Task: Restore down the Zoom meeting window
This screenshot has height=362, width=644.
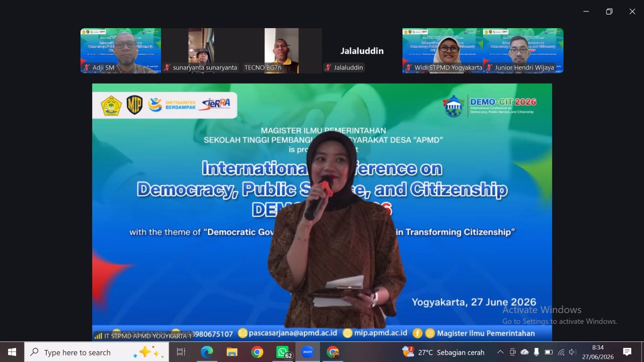Action: 609,11
